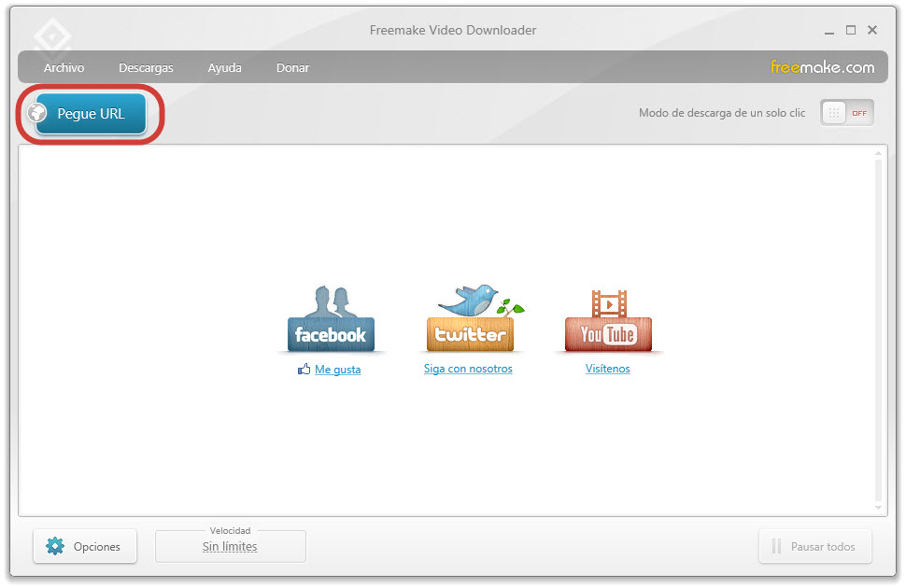Close the Freemake Video Downloader window
Viewport: 906px width, 588px height.
(872, 30)
